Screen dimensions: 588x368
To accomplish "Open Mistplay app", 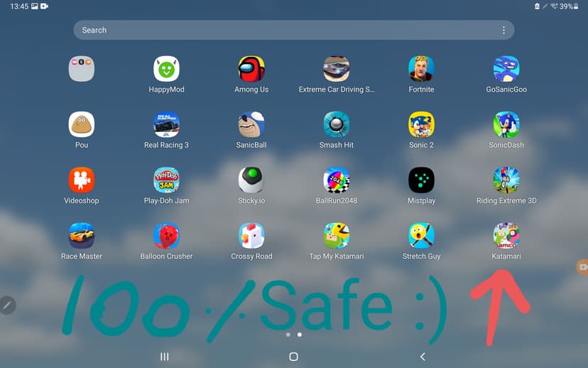I will (421, 180).
